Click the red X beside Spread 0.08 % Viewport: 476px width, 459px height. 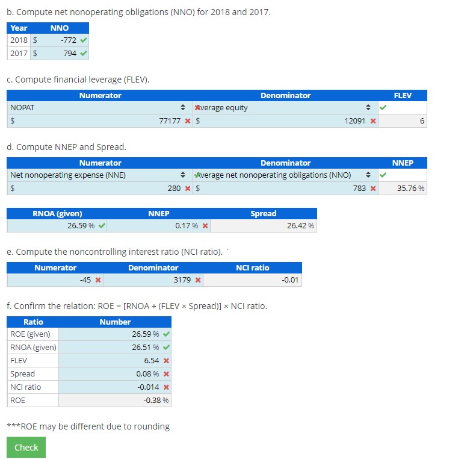click(166, 373)
